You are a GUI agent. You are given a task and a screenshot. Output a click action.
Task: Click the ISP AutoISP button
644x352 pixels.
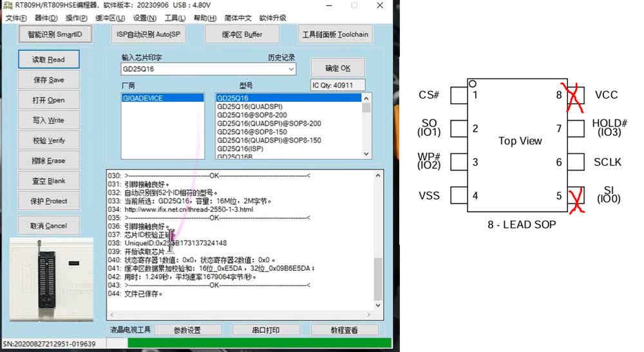(148, 35)
